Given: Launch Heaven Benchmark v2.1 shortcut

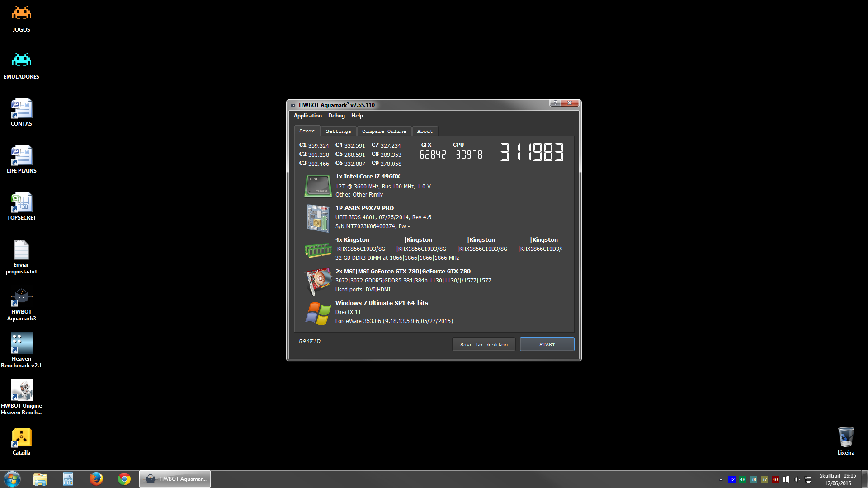Looking at the screenshot, I should (21, 351).
